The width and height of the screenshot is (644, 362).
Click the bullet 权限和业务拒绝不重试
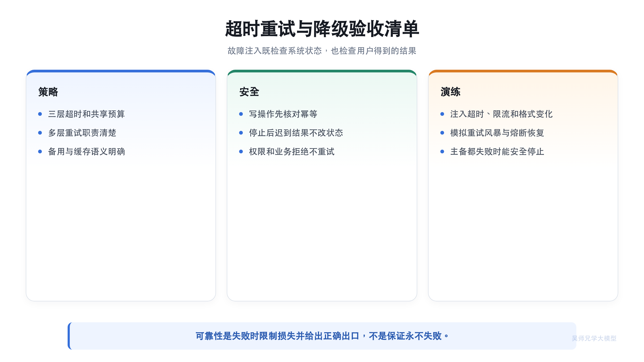pyautogui.click(x=292, y=152)
